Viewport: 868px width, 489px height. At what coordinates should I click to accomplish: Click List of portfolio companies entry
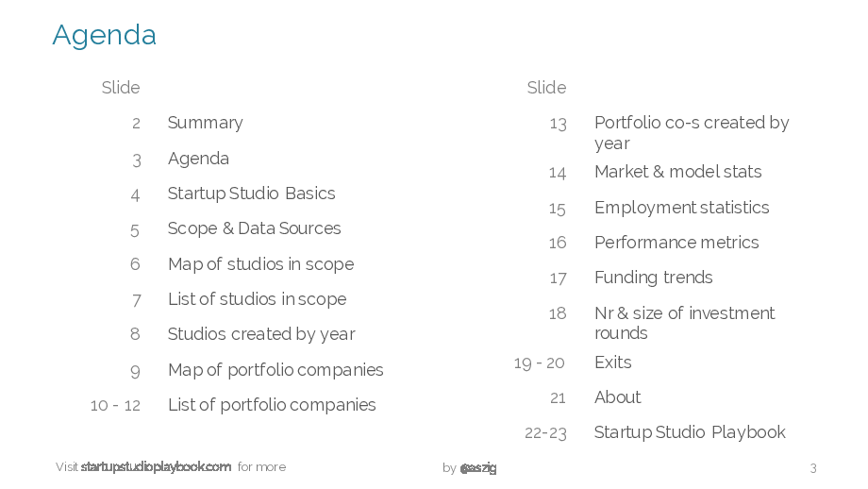(272, 405)
